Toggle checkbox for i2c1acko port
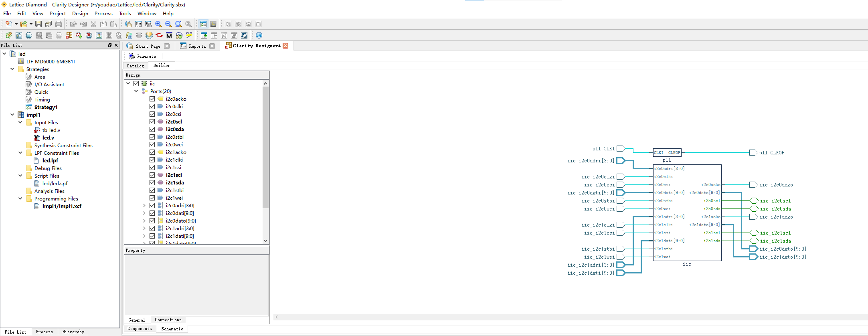868x336 pixels. click(x=152, y=152)
